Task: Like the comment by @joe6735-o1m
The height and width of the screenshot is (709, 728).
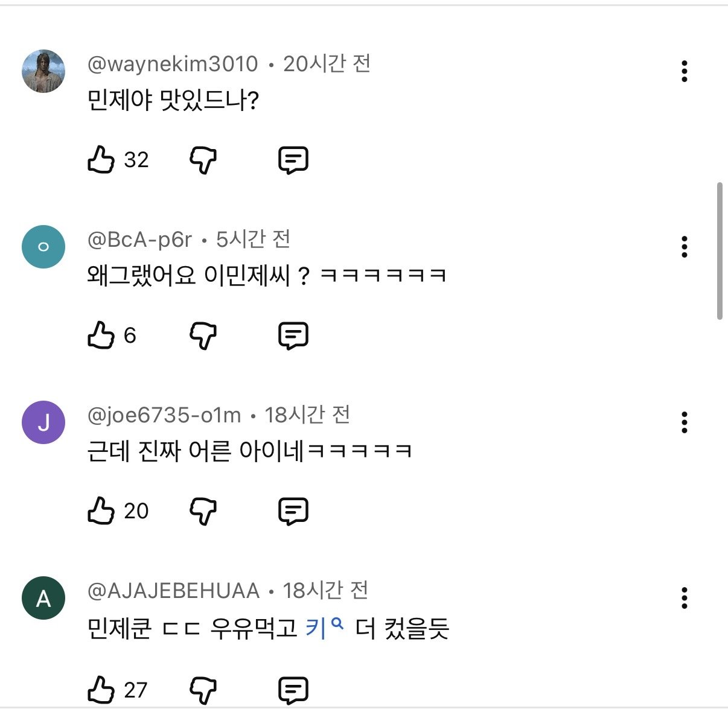Action: pyautogui.click(x=101, y=511)
